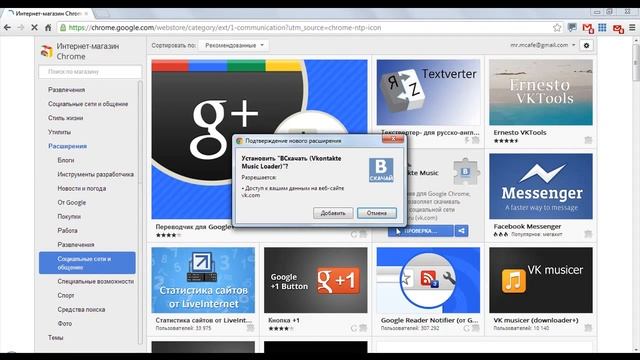Viewport: 640px width, 360px height.
Task: Open the sort order Рекомендованные dropdown
Action: [233, 45]
